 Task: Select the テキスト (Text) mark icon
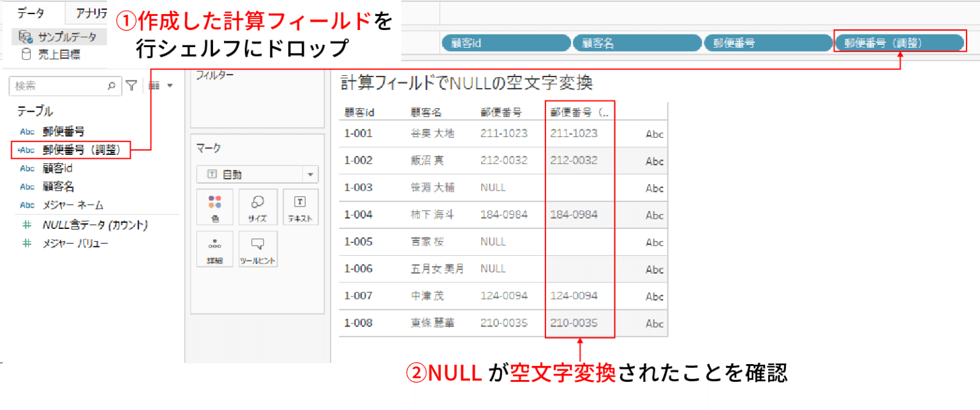coord(300,207)
